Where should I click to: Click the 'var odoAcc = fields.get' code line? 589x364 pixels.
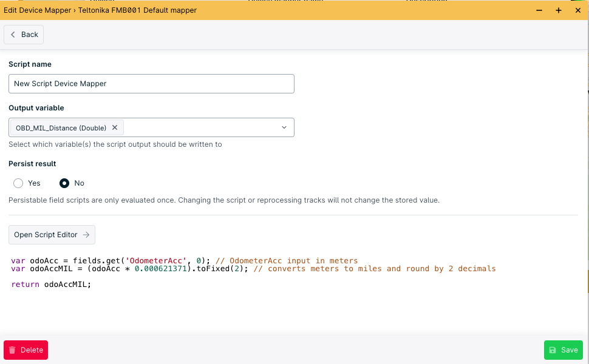(x=185, y=260)
